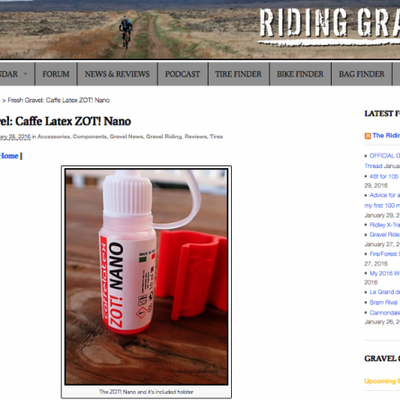Click the article title Caffe Latex ZOT! Nano
This screenshot has height=400, width=400.
point(65,121)
